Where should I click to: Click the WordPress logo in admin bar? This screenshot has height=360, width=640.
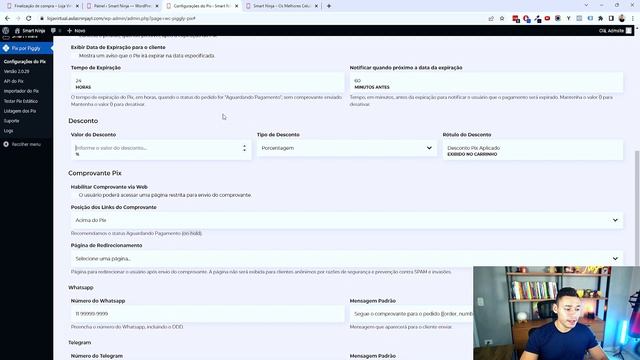6,31
